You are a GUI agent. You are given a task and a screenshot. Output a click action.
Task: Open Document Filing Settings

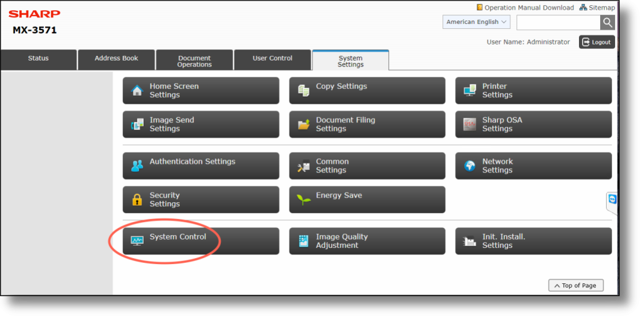[x=367, y=124]
